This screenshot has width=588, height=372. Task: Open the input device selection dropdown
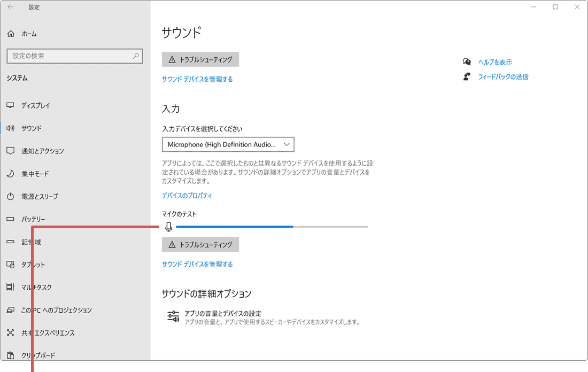tap(229, 144)
